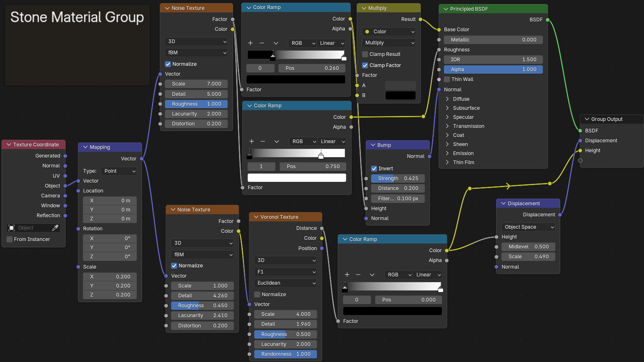Open color ramp tools menu in the top Color Ramp

click(x=276, y=43)
